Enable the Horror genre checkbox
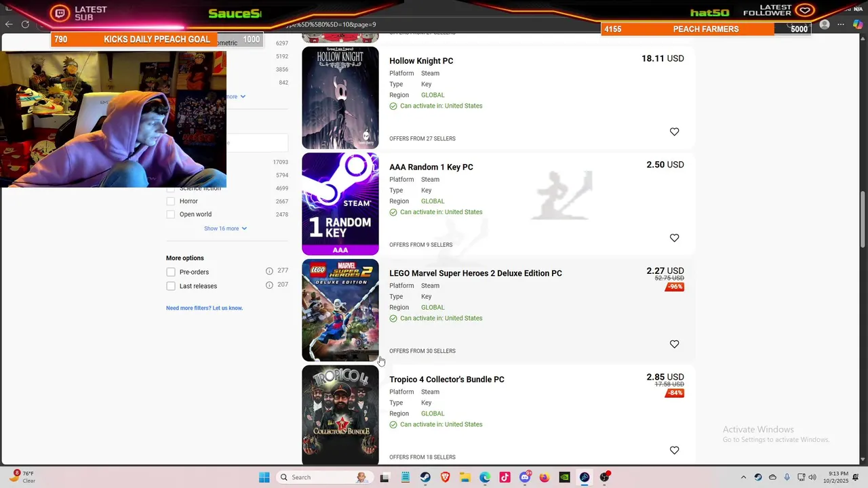This screenshot has height=488, width=868. 171,201
